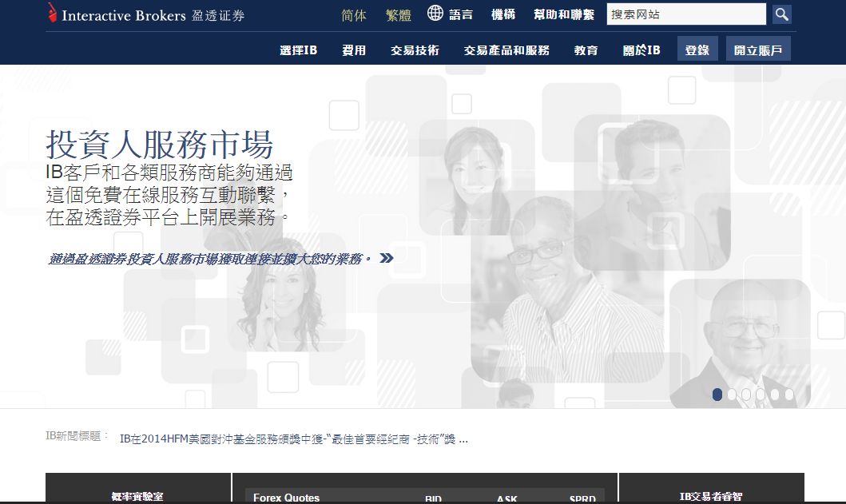Switch to 简体 simplified Chinese
The image size is (846, 504).
(x=354, y=15)
